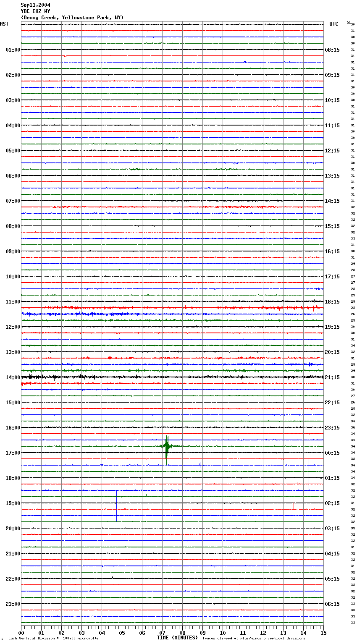
Task: Select the 09:00 MST time label
Action: pyautogui.click(x=13, y=251)
